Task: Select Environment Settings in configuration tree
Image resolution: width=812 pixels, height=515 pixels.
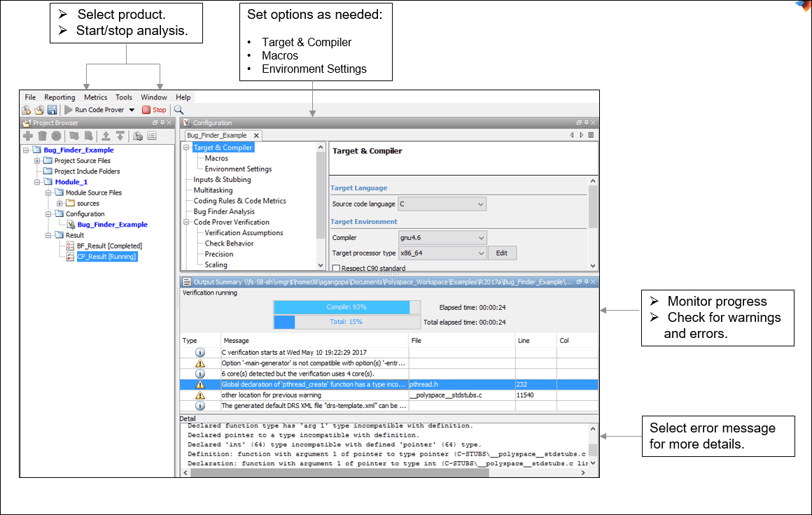Action: click(x=238, y=169)
